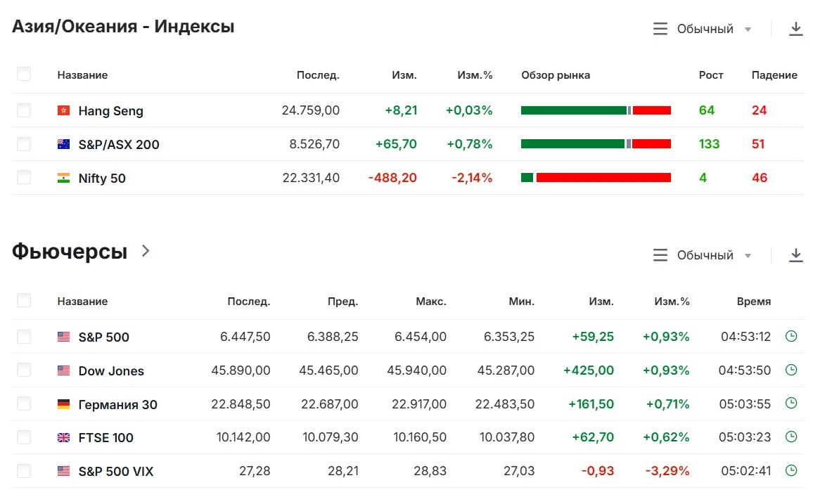
Task: Click the Hong Kong flag beside Hang Seng
Action: click(63, 110)
